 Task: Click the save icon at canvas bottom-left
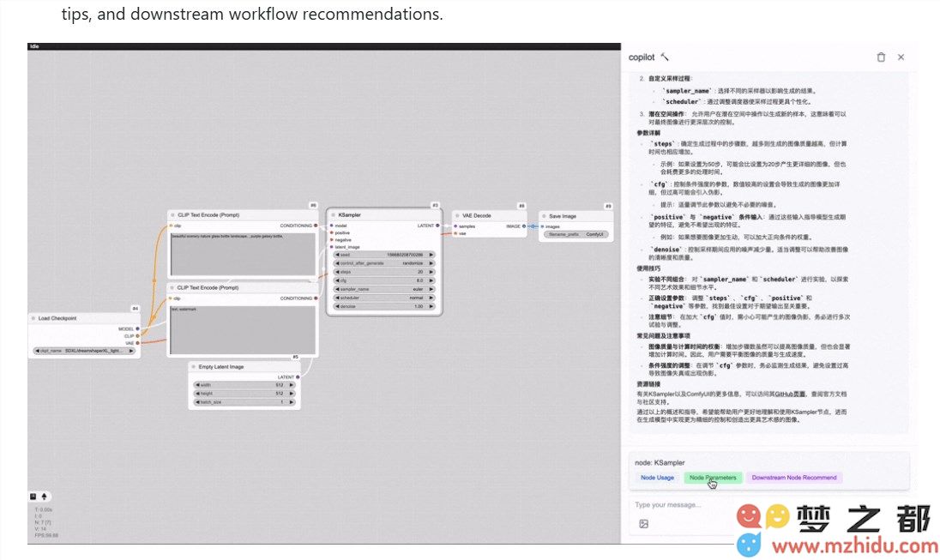33,497
